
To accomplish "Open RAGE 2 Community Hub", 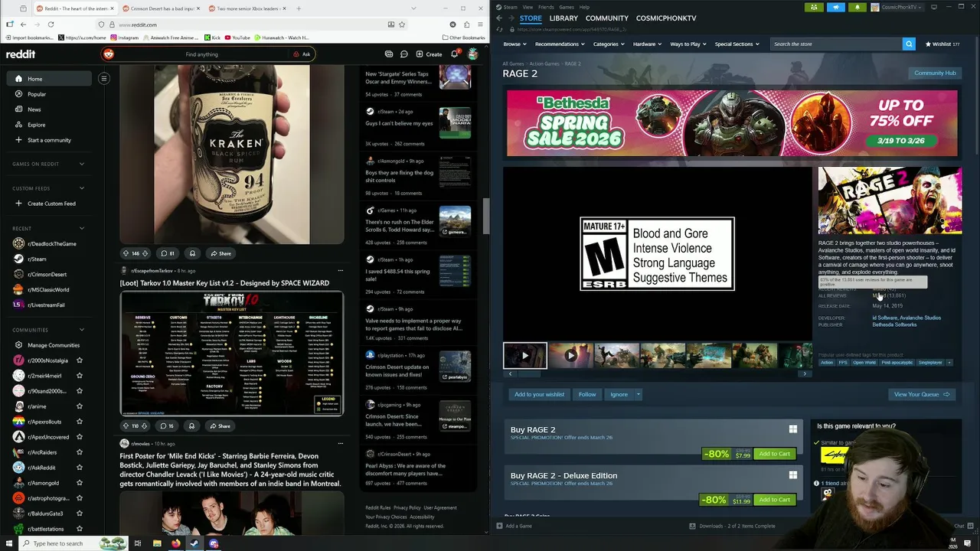I will coord(935,73).
